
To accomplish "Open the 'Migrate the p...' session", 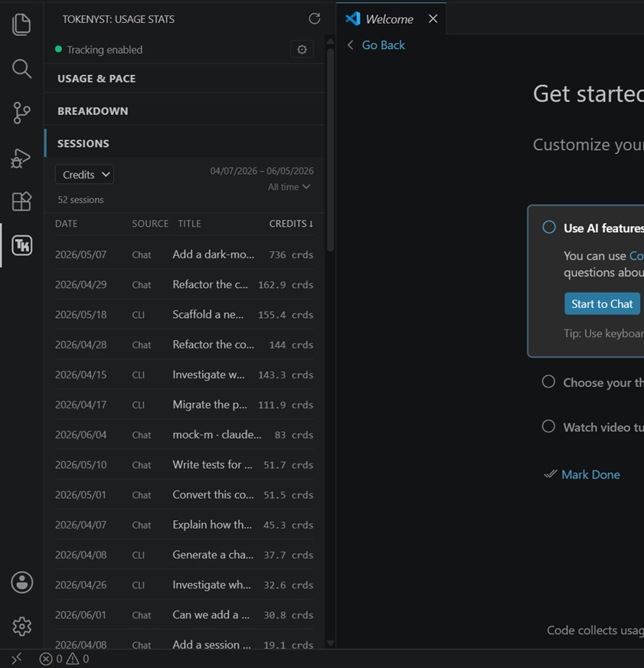I will (x=184, y=404).
